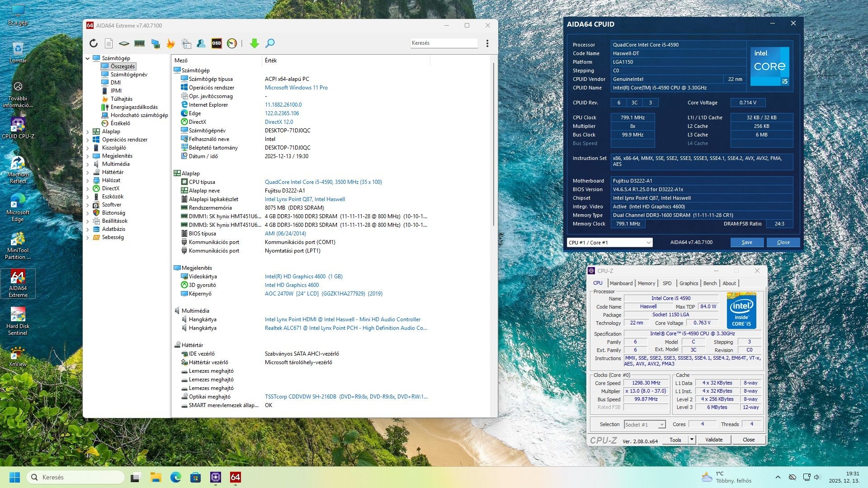Click the green download arrow icon
Viewport: 868px width, 488px height.
[254, 43]
